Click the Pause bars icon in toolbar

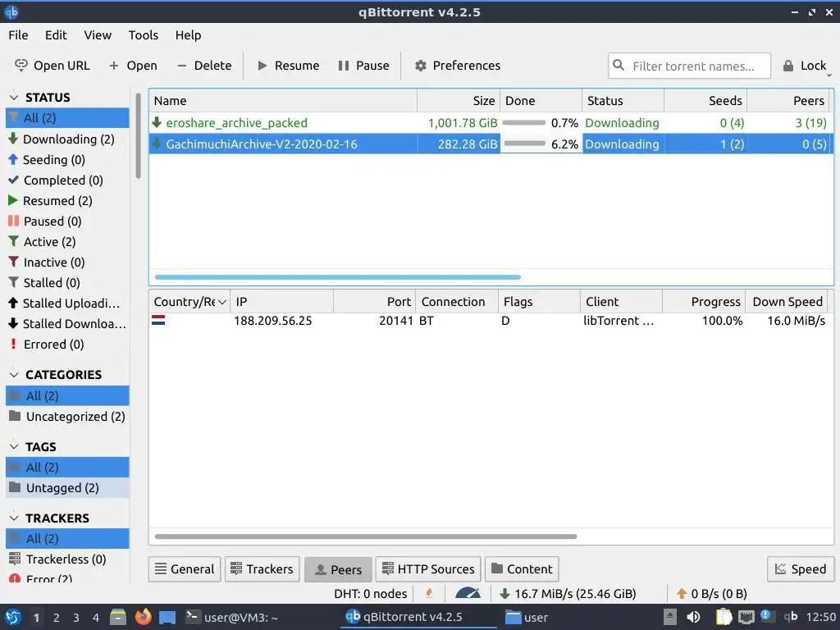coord(344,66)
